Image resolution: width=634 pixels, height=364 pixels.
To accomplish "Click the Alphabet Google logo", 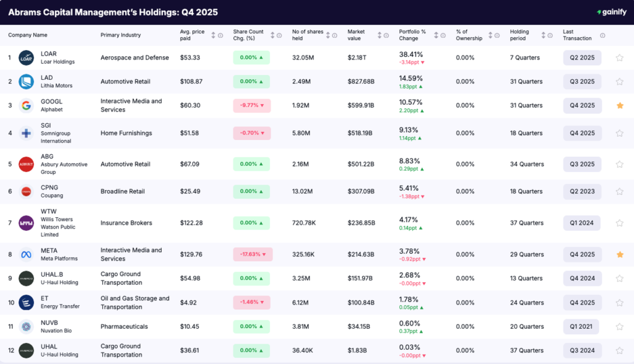I will [25, 105].
